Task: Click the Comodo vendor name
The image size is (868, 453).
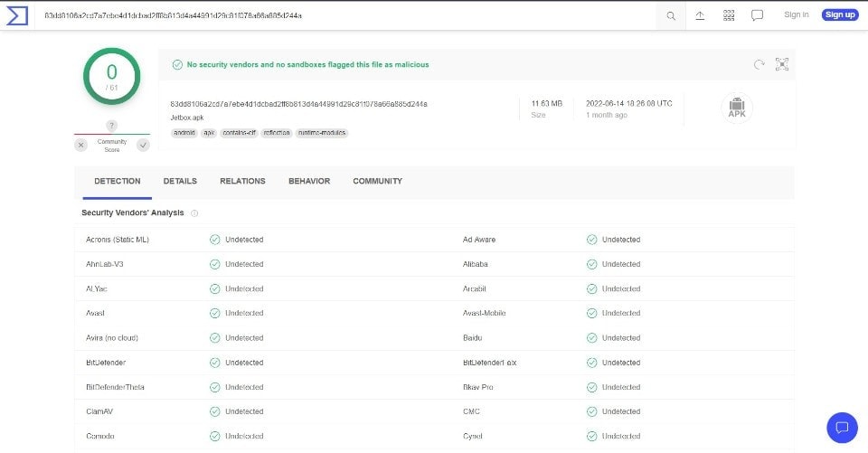Action: tap(100, 437)
